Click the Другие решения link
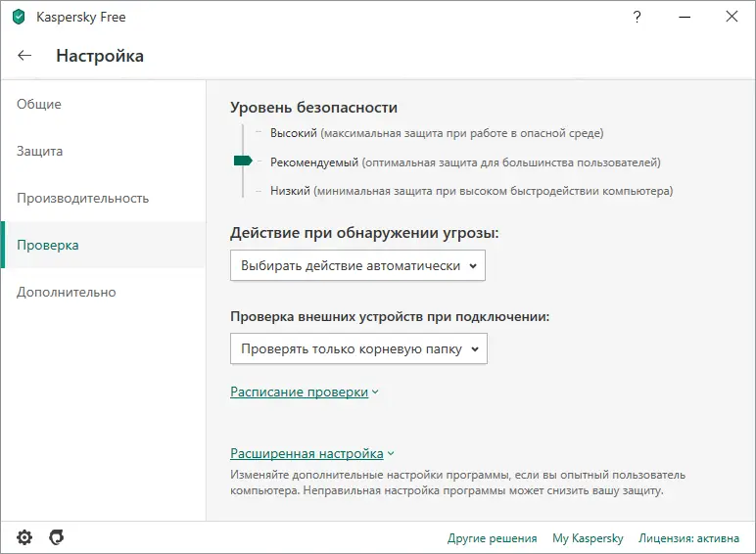 (492, 538)
